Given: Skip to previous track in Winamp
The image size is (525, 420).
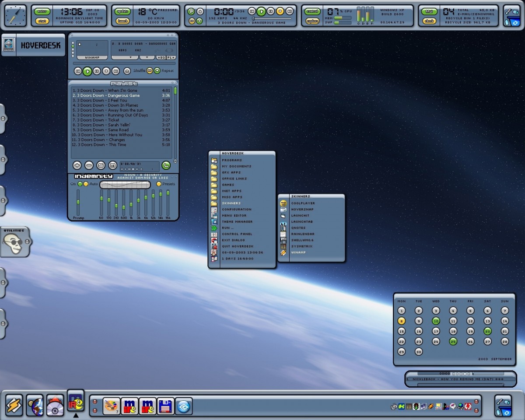Looking at the screenshot, I should tap(77, 71).
